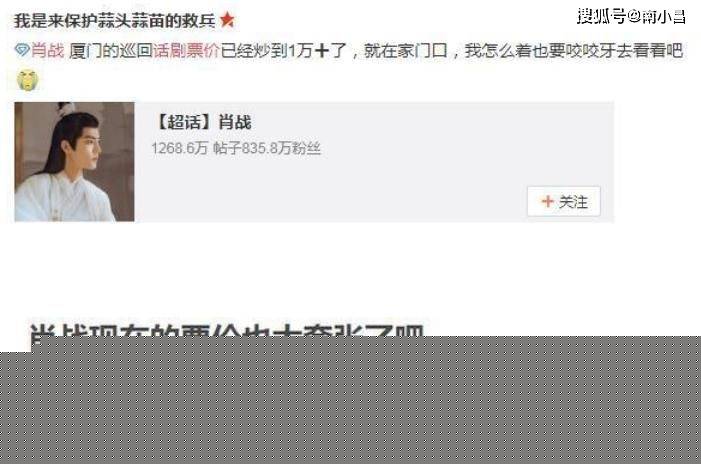Click the phrase 就在家门口 in the post
Viewport: 701px width, 464px height.
[x=405, y=51]
